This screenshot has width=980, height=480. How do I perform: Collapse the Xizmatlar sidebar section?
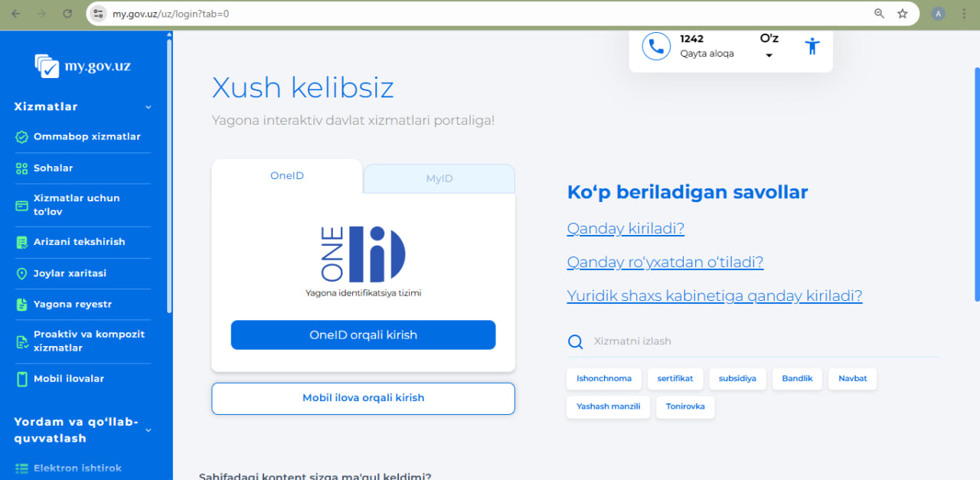[x=149, y=107]
